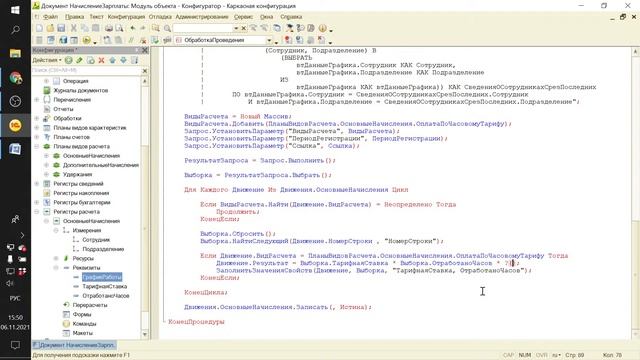This screenshot has height=360, width=640.
Task: Expand the Перечисления tree node
Action: [x=36, y=100]
